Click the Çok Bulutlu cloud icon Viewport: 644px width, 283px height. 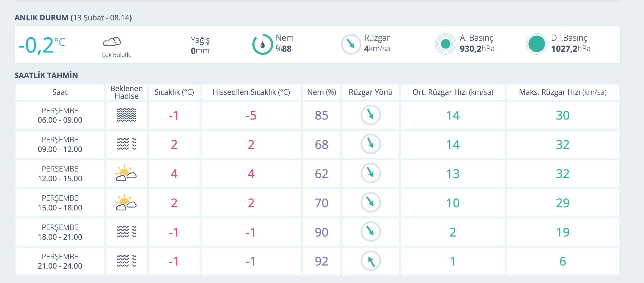pyautogui.click(x=112, y=42)
